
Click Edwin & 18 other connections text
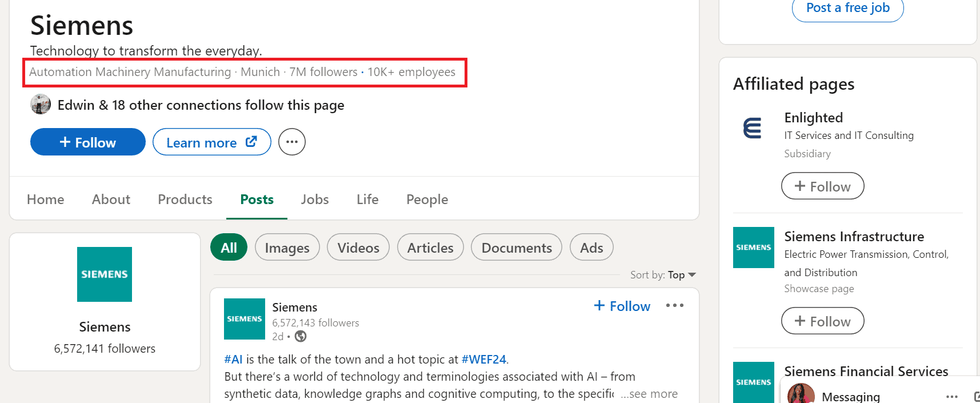click(x=201, y=105)
